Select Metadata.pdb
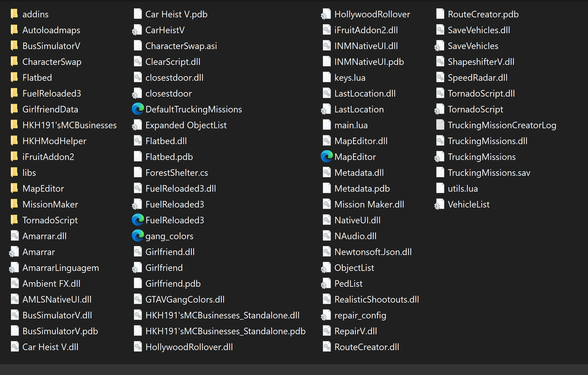Screen dimensions: 588x375 click(356, 188)
